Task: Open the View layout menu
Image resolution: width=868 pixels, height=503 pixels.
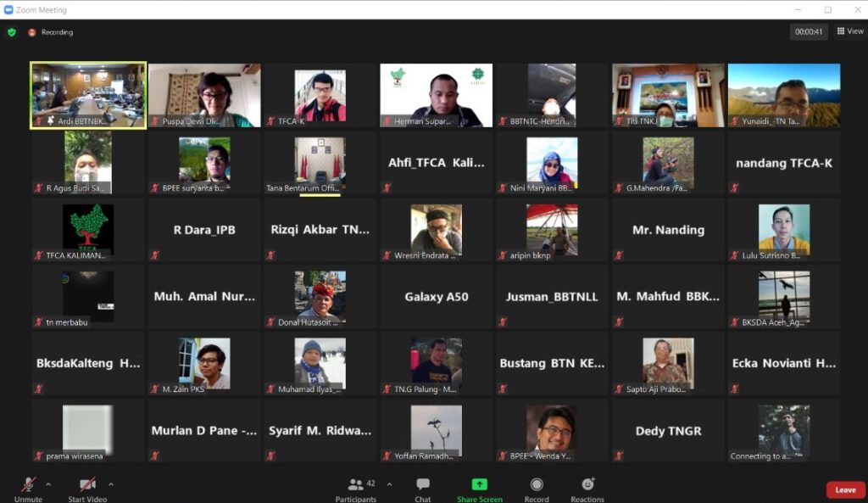Action: [x=850, y=31]
